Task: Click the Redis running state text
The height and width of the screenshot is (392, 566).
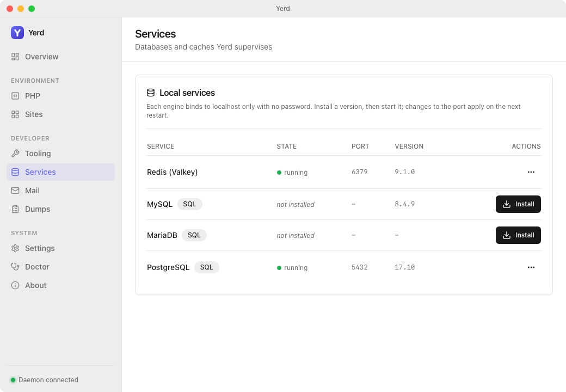Action: click(x=296, y=173)
